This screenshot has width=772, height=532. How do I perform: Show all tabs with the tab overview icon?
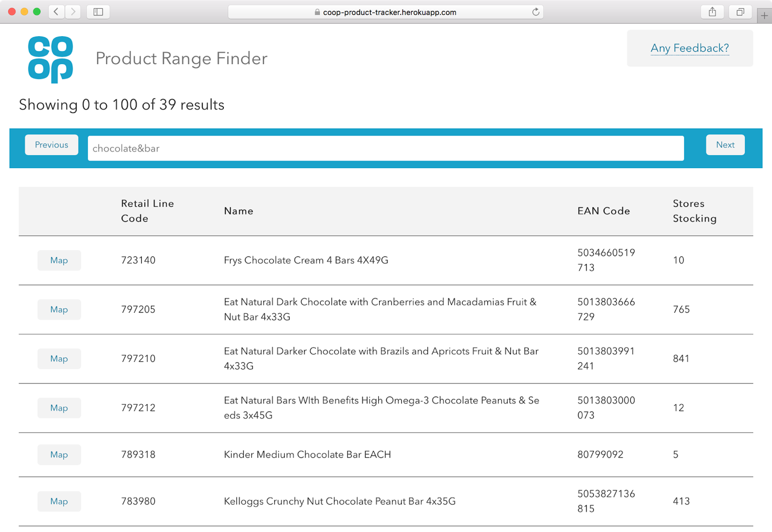click(x=740, y=11)
